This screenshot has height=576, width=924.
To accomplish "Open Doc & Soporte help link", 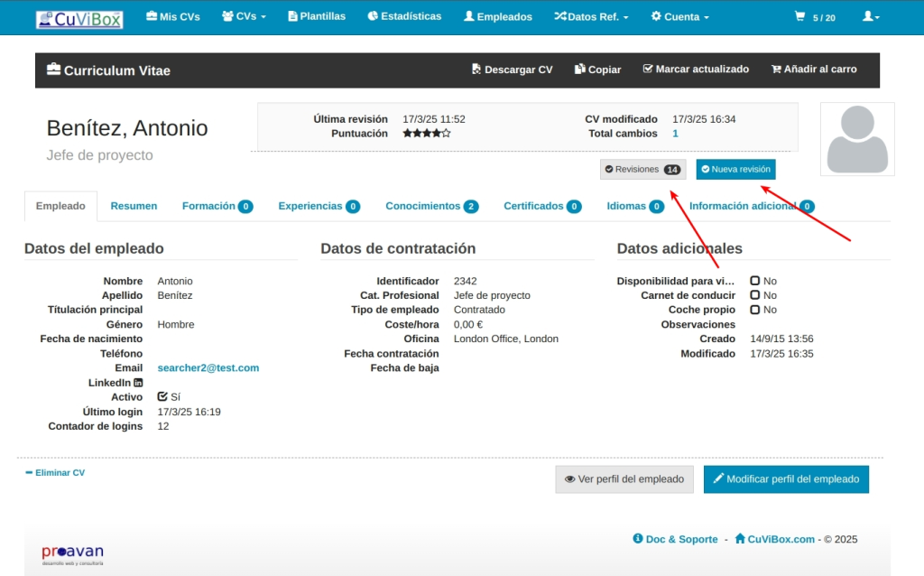I will [x=675, y=539].
